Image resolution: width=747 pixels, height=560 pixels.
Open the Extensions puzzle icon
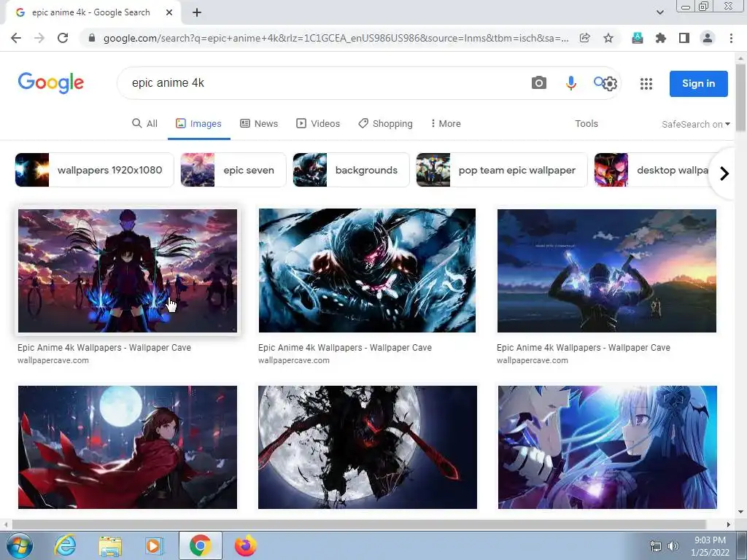point(661,38)
